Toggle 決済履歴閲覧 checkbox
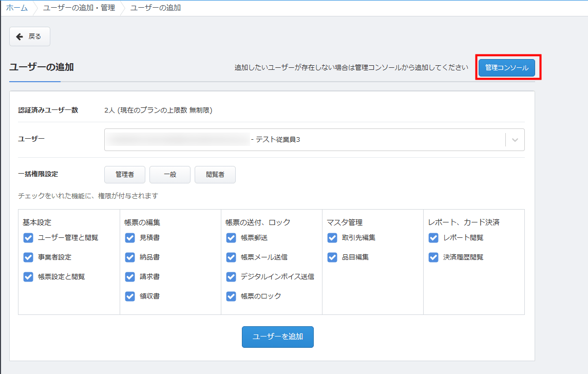Viewport: 588px width, 374px height. click(433, 257)
